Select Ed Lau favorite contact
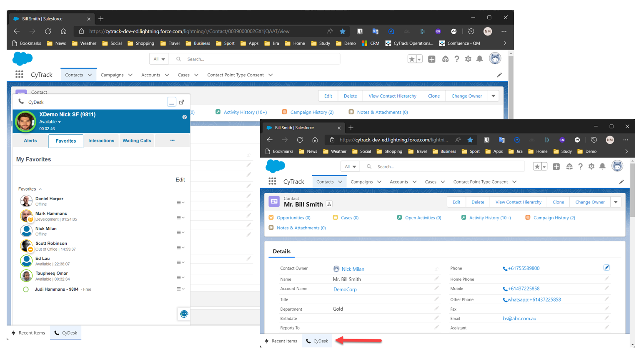Viewport: 644px width, 357px height. [x=42, y=258]
